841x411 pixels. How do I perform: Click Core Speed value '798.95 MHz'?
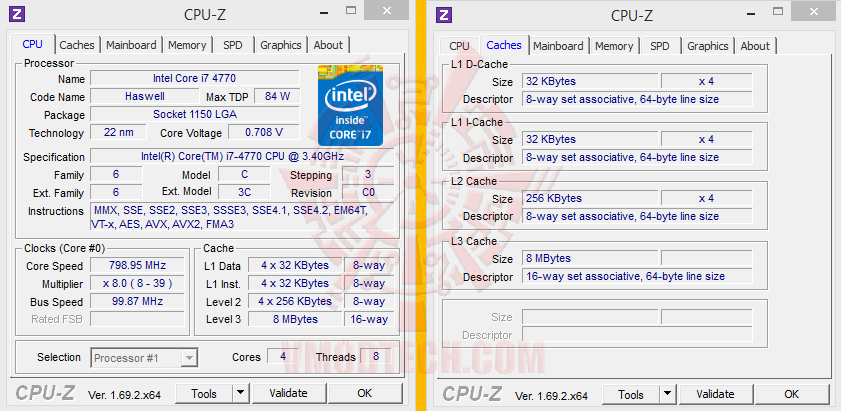point(137,265)
